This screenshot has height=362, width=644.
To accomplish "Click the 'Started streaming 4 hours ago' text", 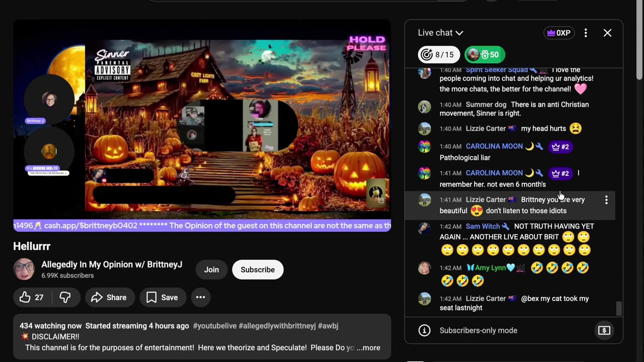I will coord(137,326).
